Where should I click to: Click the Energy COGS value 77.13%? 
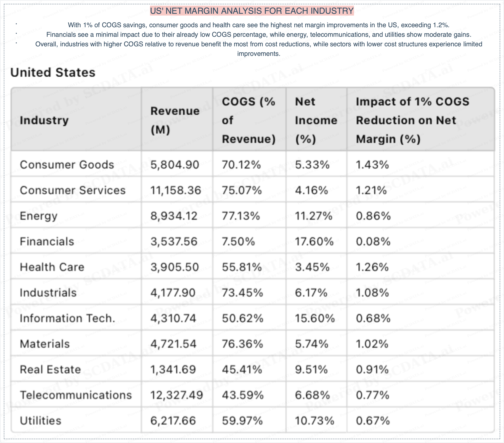pyautogui.click(x=241, y=216)
